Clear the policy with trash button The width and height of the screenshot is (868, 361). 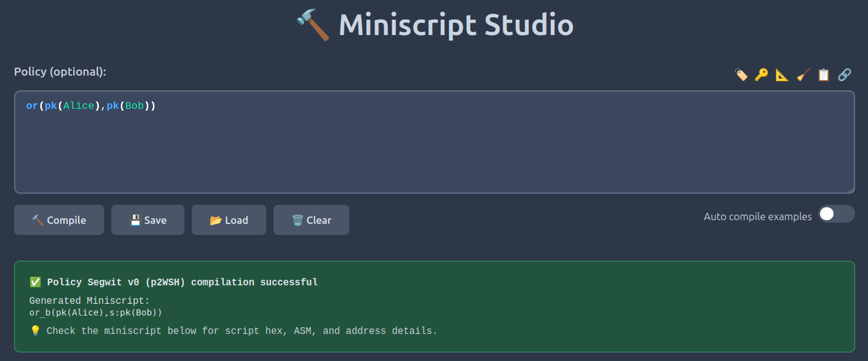click(311, 220)
